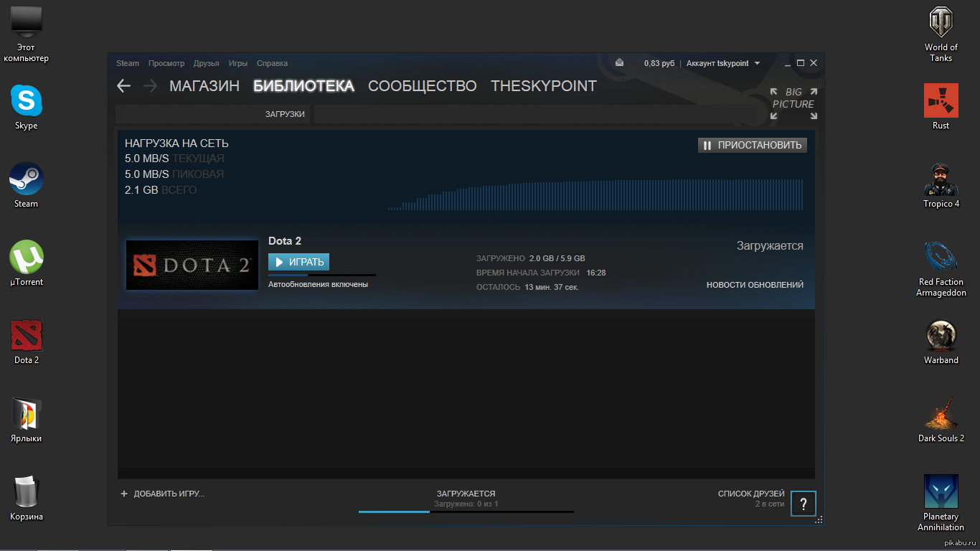Switch to Big Picture mode

(793, 103)
